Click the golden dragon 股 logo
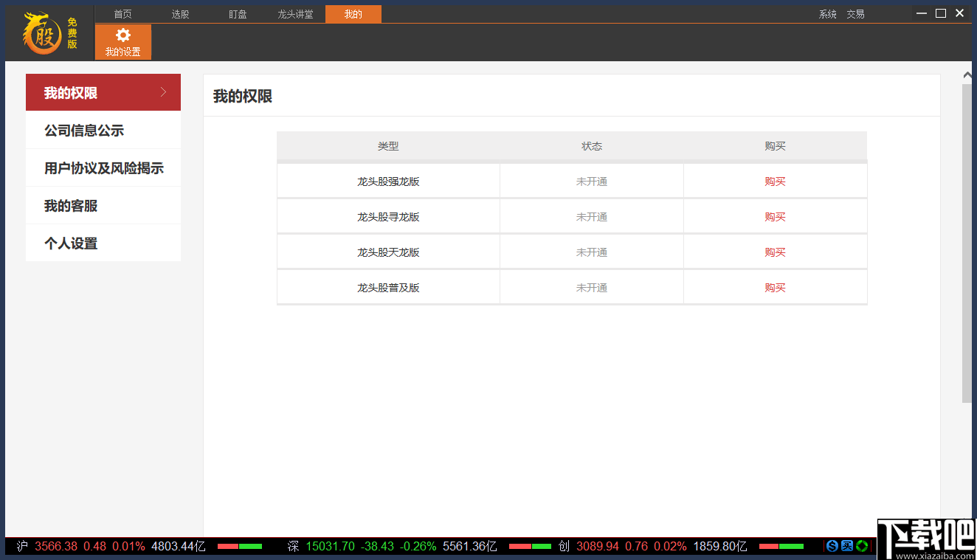This screenshot has height=560, width=977. [x=42, y=33]
